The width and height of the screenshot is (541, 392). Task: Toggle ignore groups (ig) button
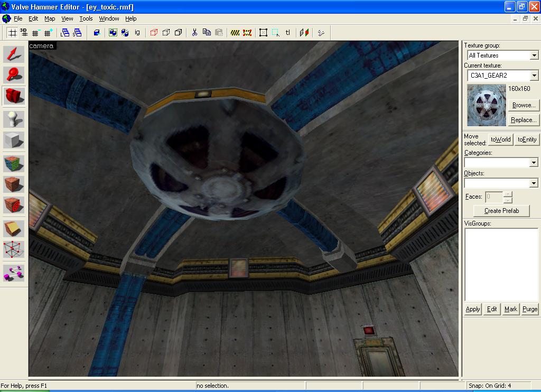137,33
